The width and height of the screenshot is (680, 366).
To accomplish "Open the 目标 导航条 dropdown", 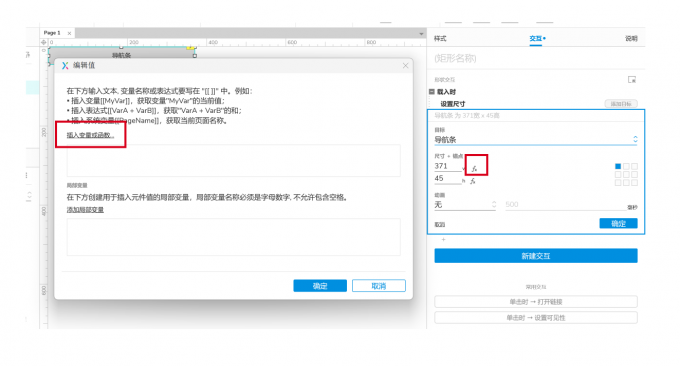I will [x=536, y=140].
